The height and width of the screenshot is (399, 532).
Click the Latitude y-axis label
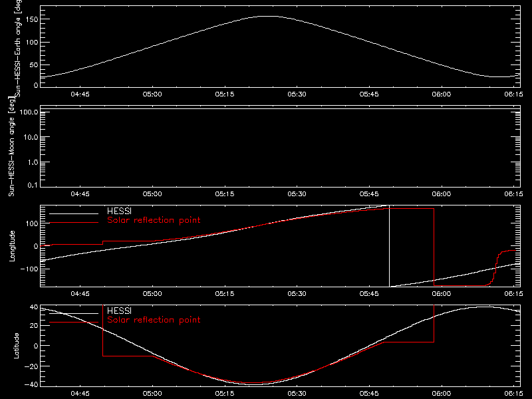click(x=16, y=346)
